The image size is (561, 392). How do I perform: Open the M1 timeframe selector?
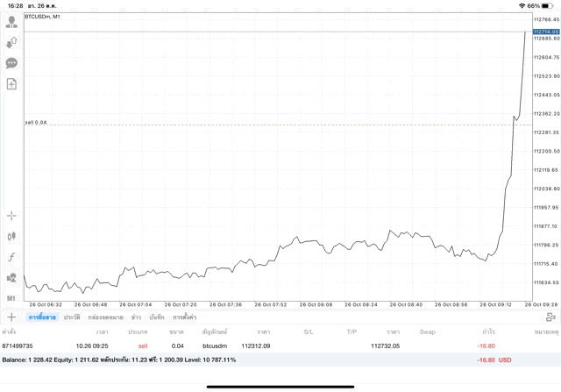(11, 298)
